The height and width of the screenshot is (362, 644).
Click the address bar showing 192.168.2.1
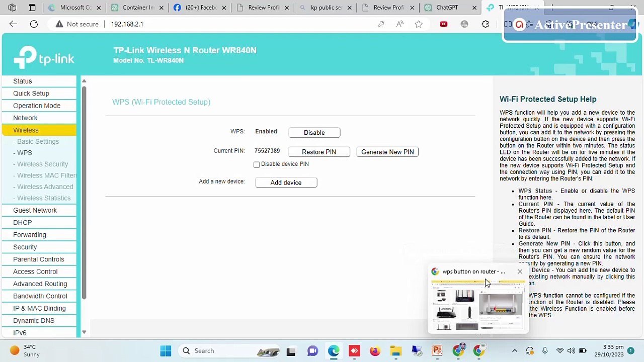click(x=127, y=24)
